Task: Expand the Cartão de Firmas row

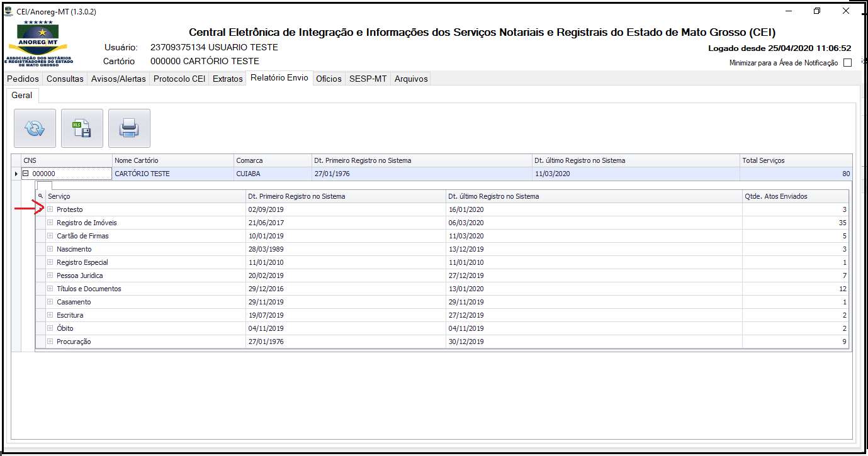Action: click(50, 236)
